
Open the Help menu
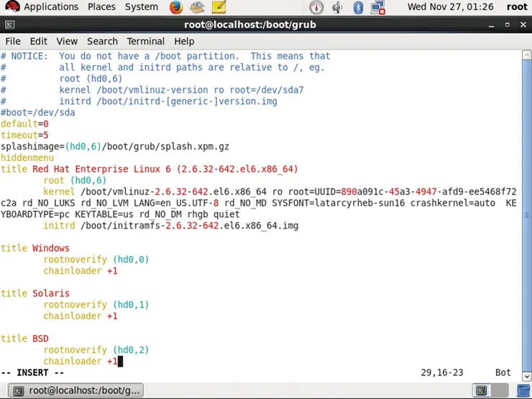point(184,41)
